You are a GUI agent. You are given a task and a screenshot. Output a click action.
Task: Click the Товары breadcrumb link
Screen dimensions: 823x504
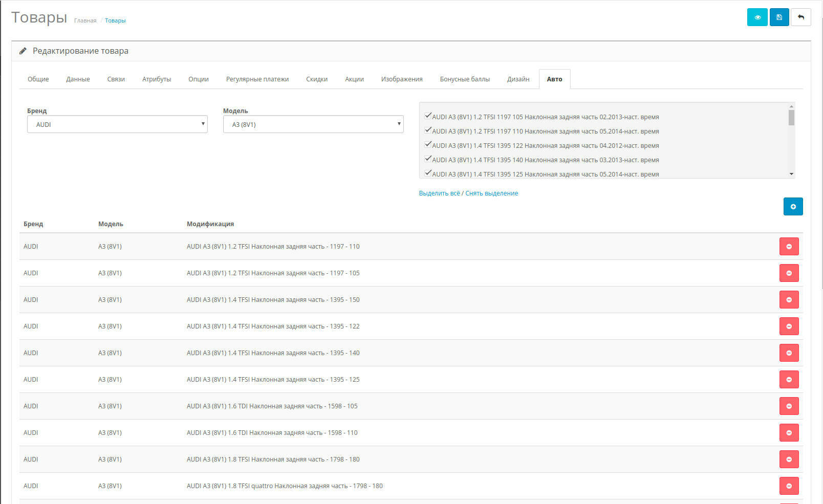[x=115, y=21]
